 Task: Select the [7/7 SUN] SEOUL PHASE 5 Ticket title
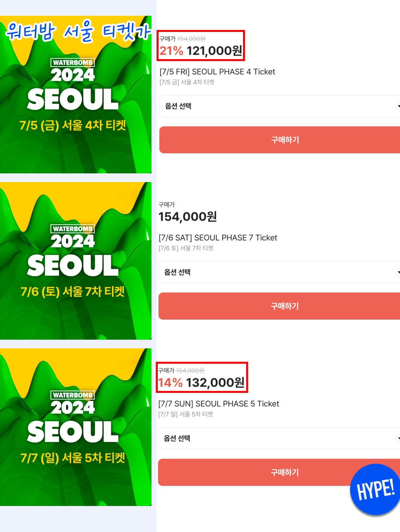pyautogui.click(x=219, y=404)
